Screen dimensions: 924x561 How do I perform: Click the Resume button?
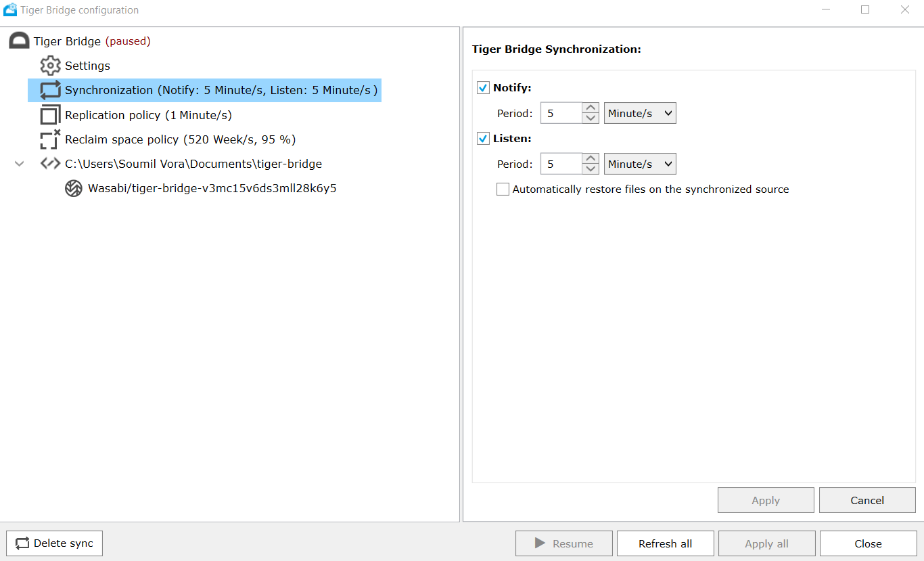pos(564,543)
